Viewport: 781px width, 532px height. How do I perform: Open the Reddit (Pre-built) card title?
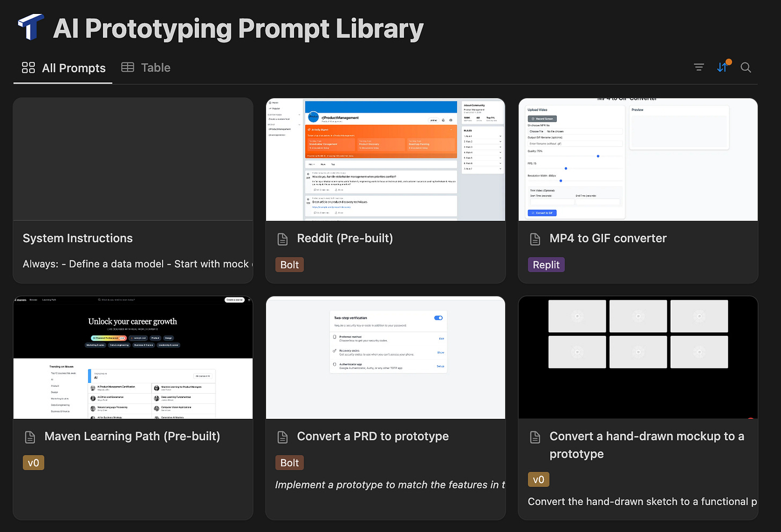point(345,238)
